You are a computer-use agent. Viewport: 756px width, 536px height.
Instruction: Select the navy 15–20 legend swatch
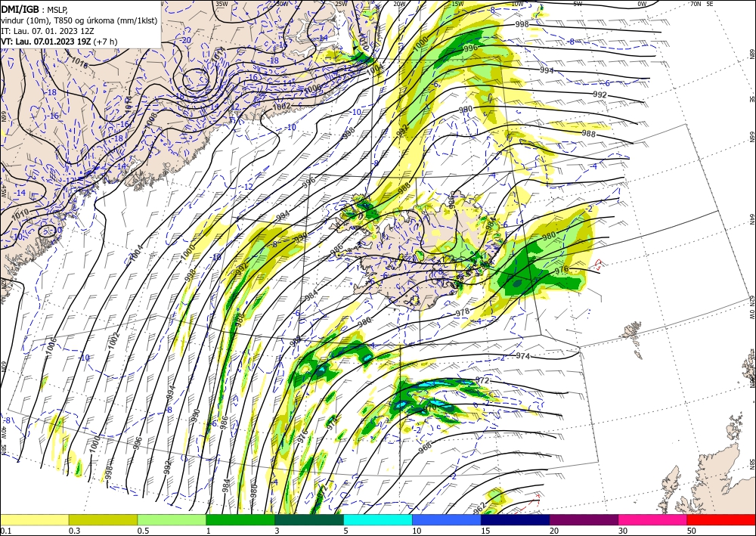[516, 519]
